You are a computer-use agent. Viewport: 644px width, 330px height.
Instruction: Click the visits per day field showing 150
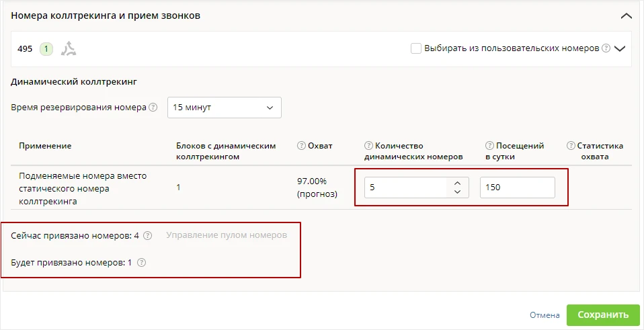click(x=518, y=188)
